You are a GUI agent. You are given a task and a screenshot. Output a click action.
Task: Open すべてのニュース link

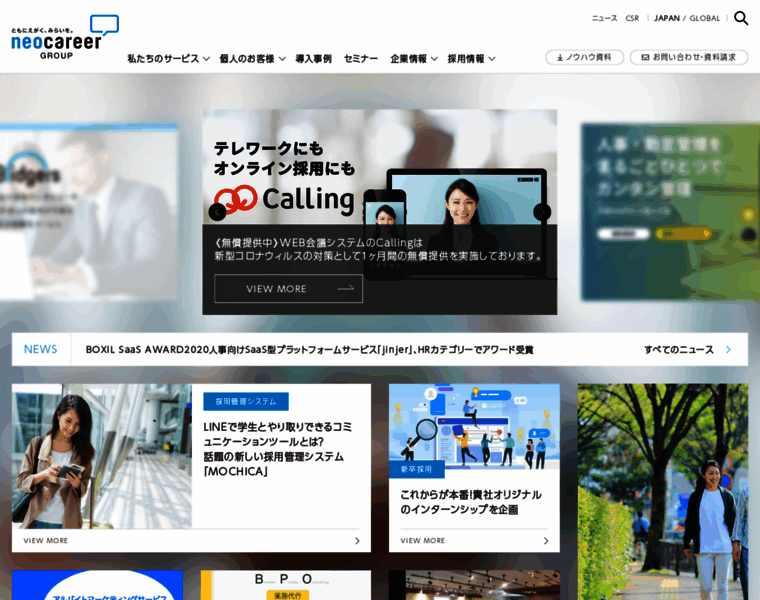pyautogui.click(x=679, y=349)
